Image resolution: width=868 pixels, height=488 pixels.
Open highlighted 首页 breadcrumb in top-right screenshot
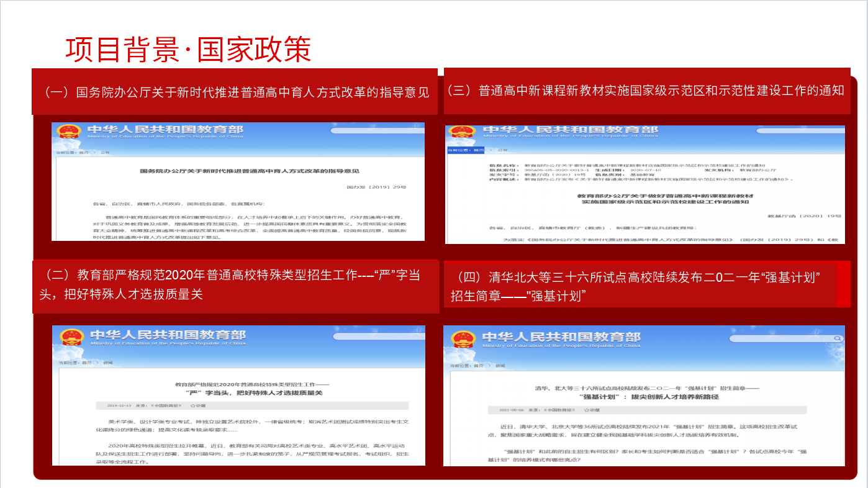tap(479, 150)
